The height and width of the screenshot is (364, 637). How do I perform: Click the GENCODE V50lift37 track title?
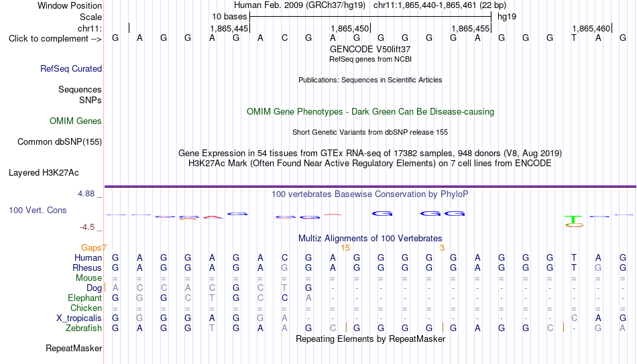click(370, 49)
